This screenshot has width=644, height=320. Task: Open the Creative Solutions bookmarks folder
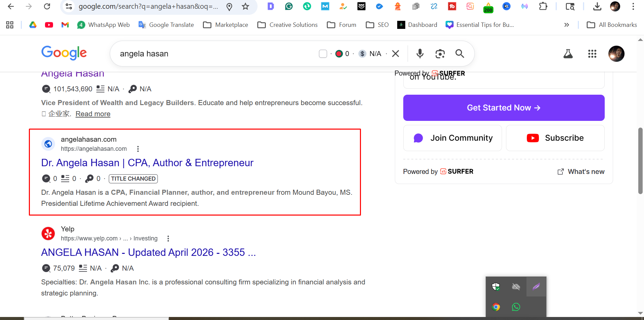(287, 25)
